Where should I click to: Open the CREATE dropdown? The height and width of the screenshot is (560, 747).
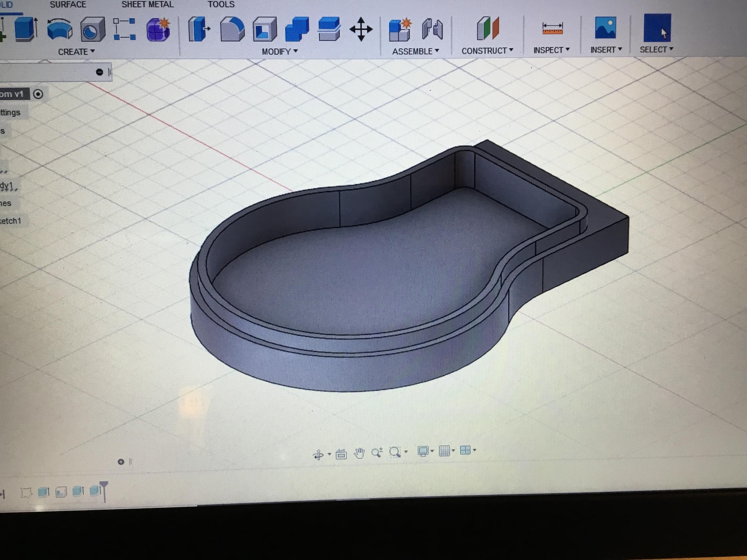[76, 52]
